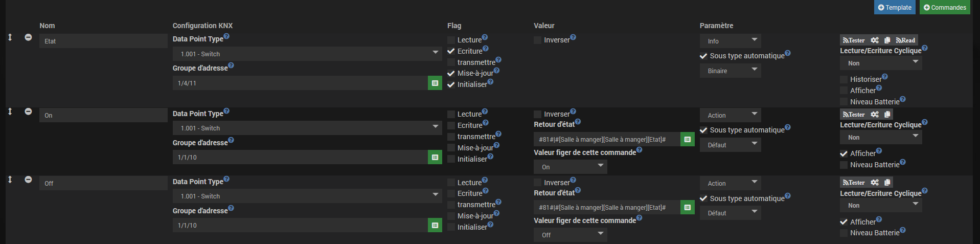Viewport: 980px width, 244px height.
Task: Click the Nom field containing Etat
Action: click(x=103, y=41)
